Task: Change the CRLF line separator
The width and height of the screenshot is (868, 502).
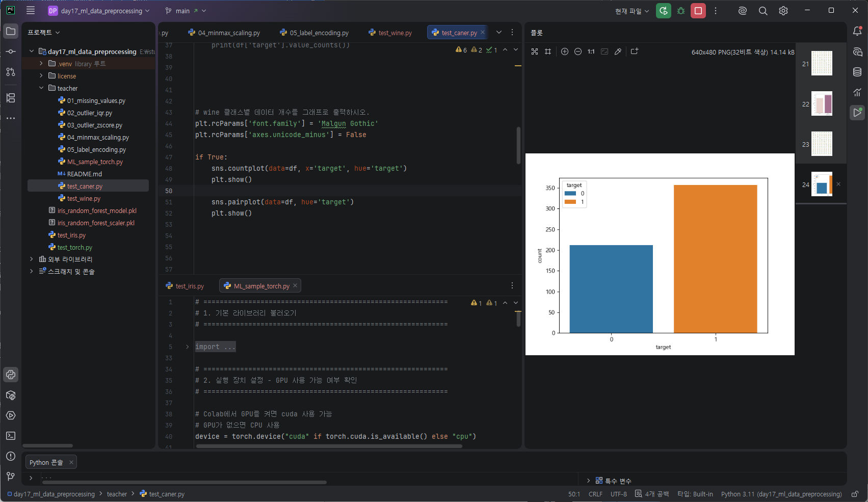Action: (x=595, y=494)
